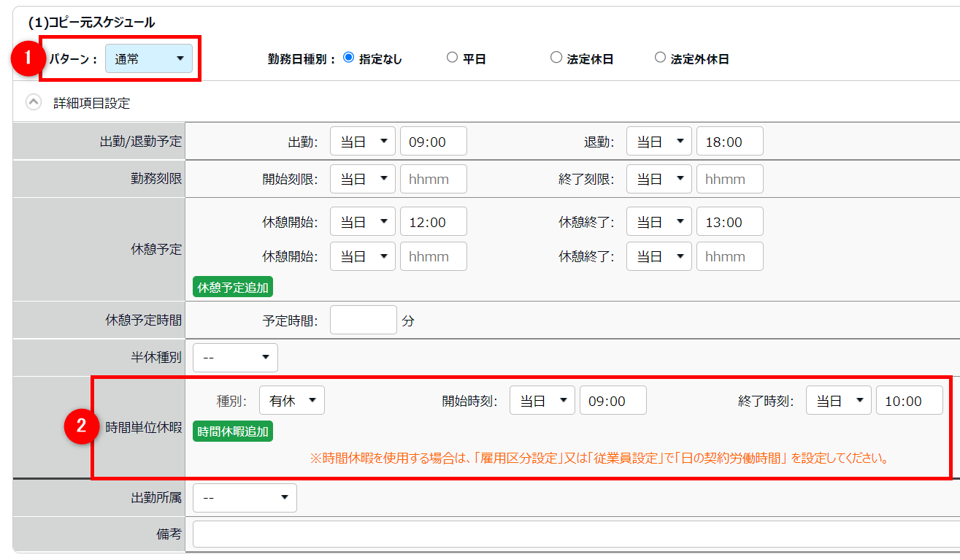The image size is (960, 560).
Task: Open the 出勤所属 dropdown
Action: pyautogui.click(x=245, y=498)
